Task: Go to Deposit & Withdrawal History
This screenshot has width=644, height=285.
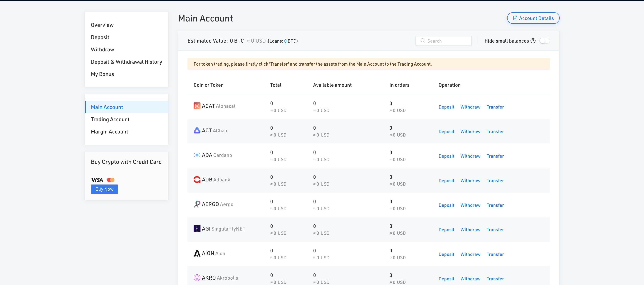Action: pyautogui.click(x=126, y=62)
